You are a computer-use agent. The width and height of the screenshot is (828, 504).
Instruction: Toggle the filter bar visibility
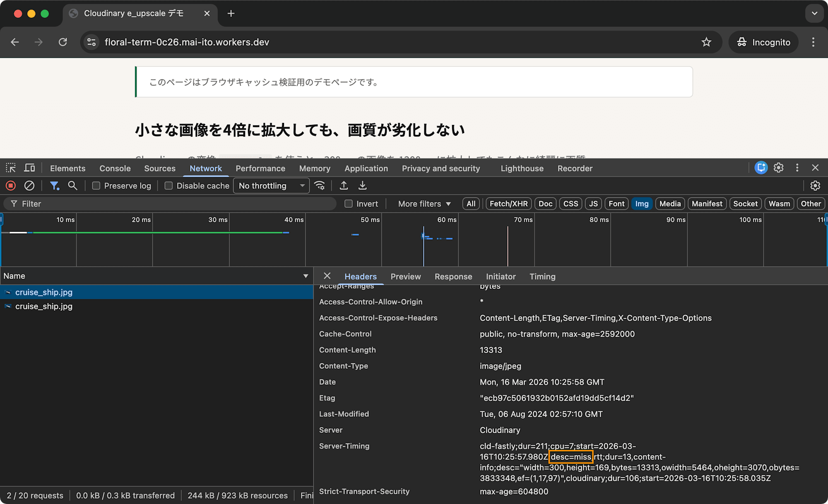[54, 185]
